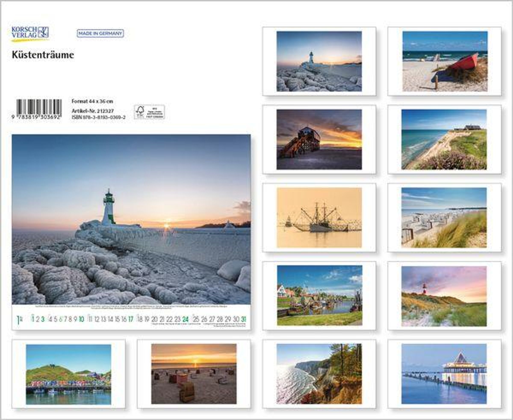Select the fishing trawler thumbnail
Screen dimensions: 513x420
click(x=319, y=217)
